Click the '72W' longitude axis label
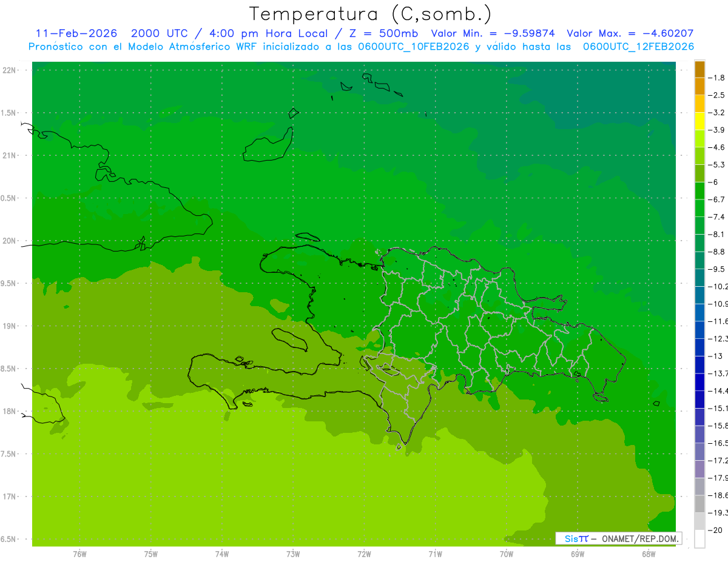728x562 pixels. [365, 554]
